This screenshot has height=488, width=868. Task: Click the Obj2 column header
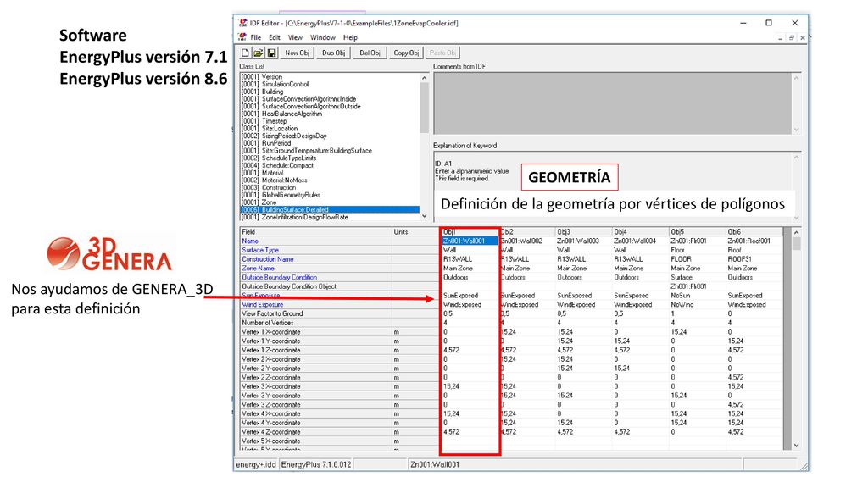tap(527, 232)
